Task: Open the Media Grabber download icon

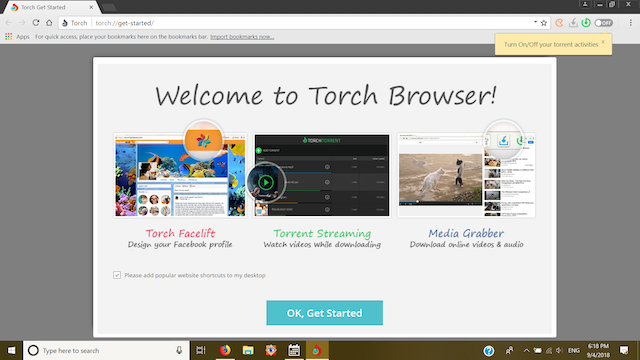Action: (573, 23)
